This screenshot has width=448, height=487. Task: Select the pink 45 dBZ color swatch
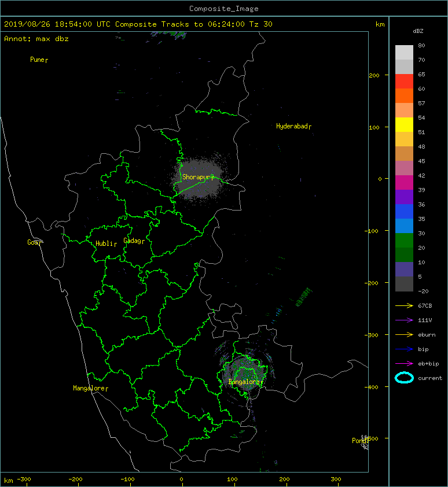coord(404,168)
